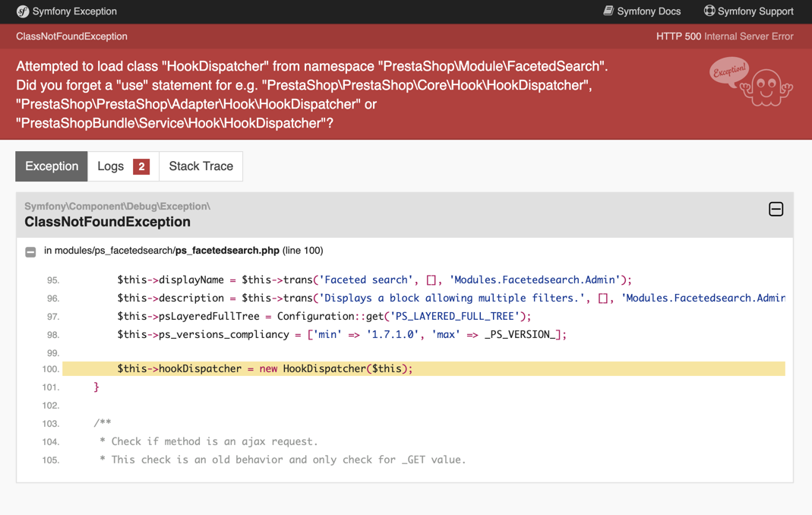Click comment line 104 ajax request

pos(208,441)
